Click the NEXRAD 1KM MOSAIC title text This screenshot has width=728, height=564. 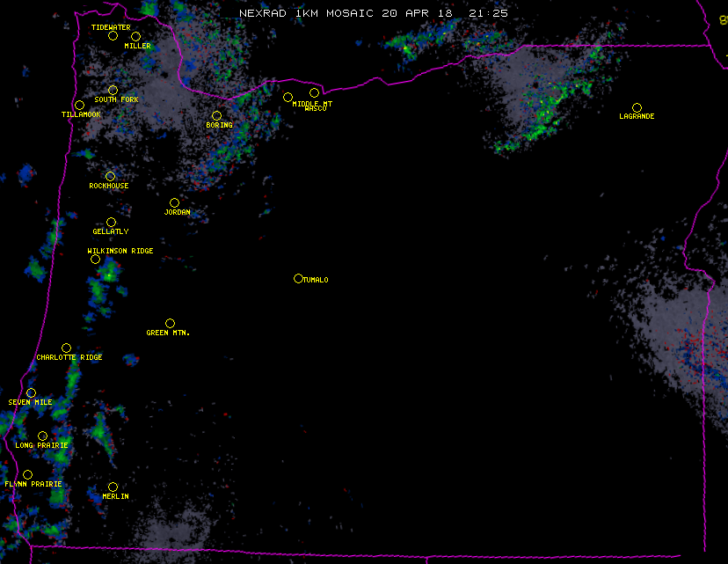pyautogui.click(x=308, y=13)
